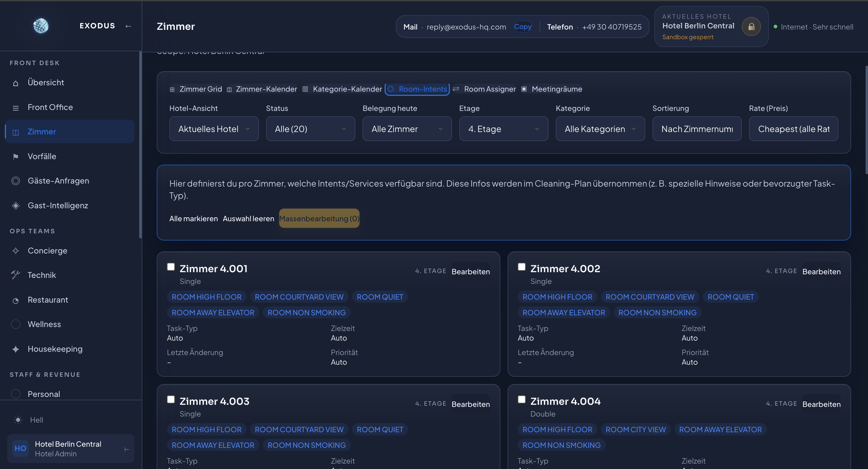
Task: Click the Gast-Intelligenz diamond icon
Action: [x=15, y=206]
